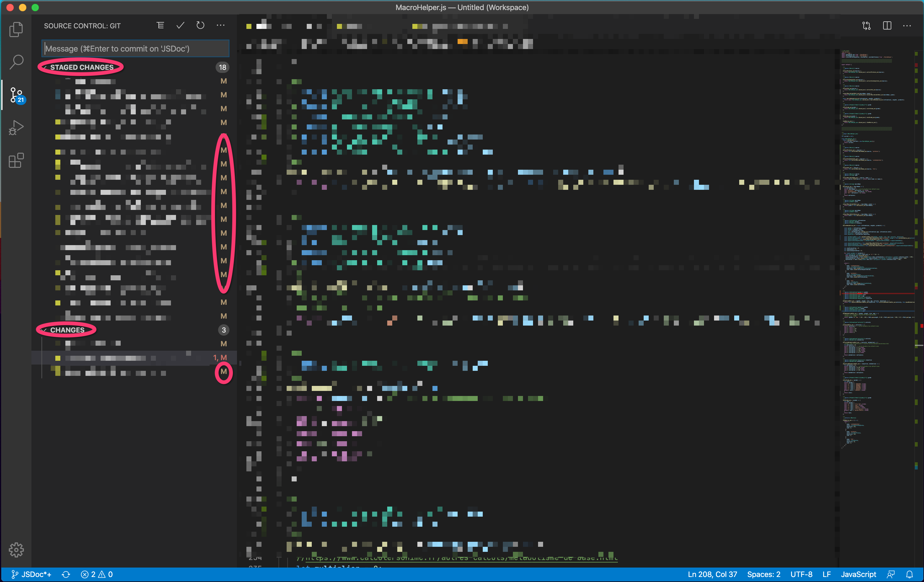Open the Explorer sidebar icon
Image resolution: width=924 pixels, height=582 pixels.
point(16,29)
